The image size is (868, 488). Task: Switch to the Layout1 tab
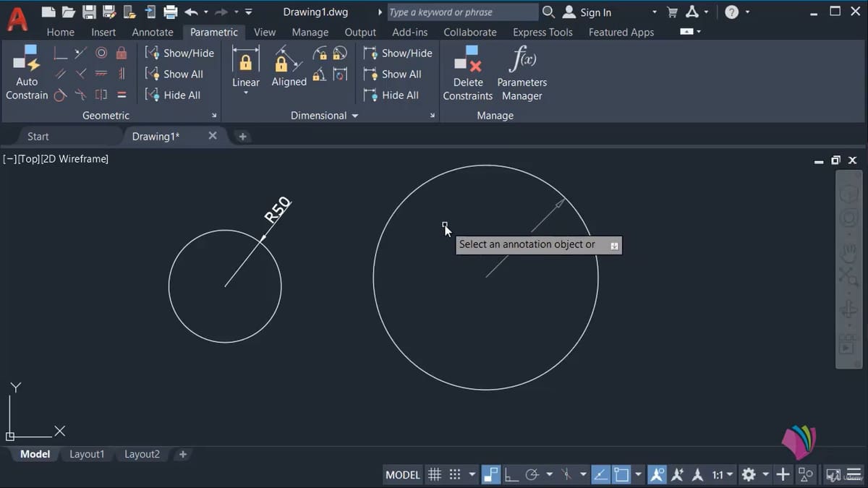click(x=87, y=454)
